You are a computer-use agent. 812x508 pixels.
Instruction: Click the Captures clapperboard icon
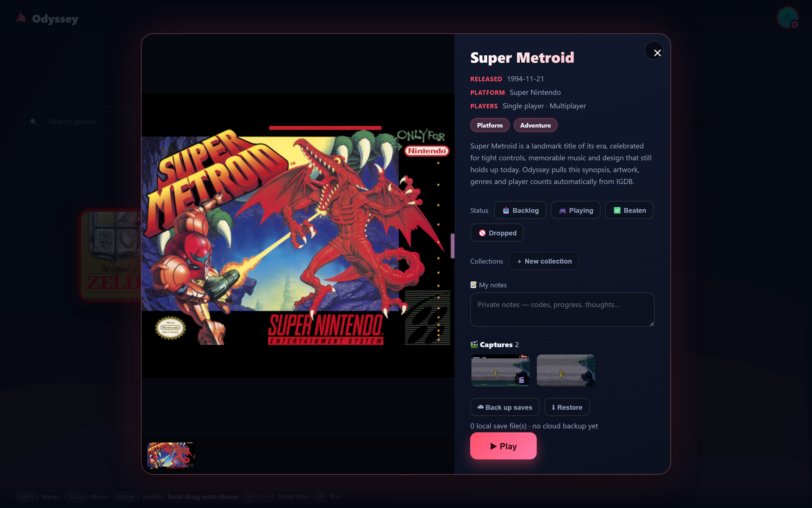click(x=474, y=344)
